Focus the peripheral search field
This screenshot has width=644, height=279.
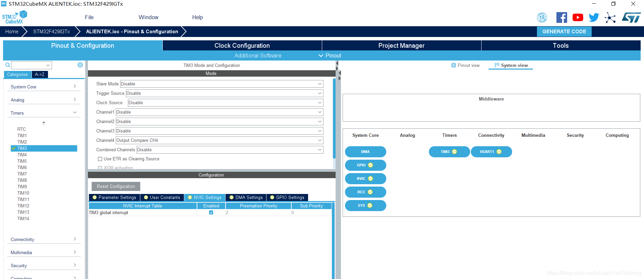29,65
